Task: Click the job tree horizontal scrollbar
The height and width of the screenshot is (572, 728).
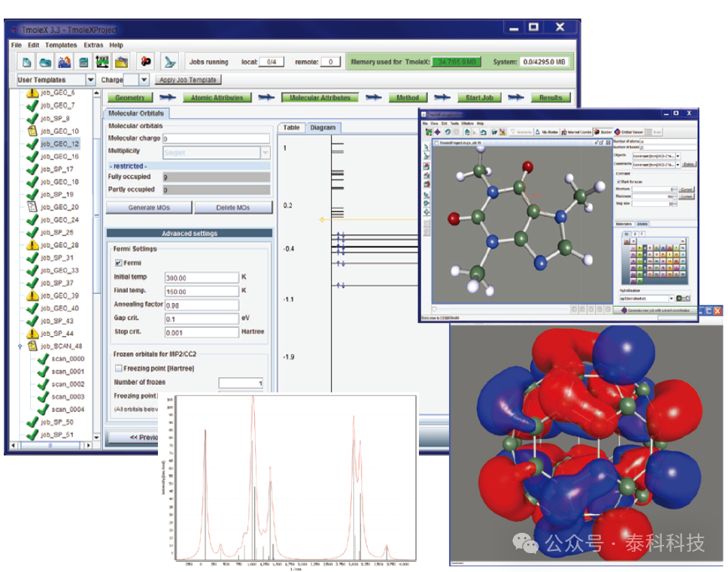Action: (x=50, y=446)
